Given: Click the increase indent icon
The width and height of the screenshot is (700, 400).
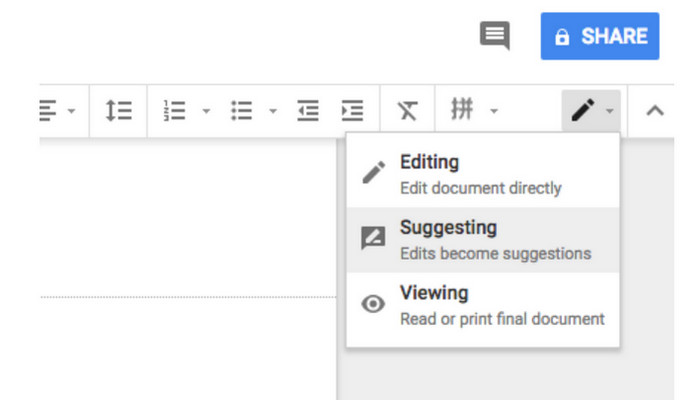Looking at the screenshot, I should point(352,110).
